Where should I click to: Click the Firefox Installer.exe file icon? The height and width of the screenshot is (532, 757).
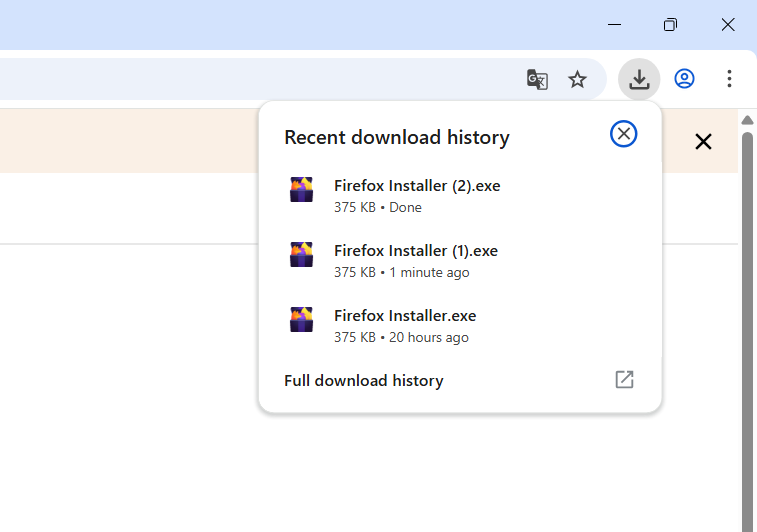[301, 320]
